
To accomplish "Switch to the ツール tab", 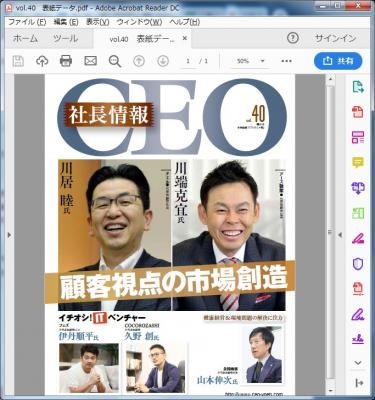I will pyautogui.click(x=66, y=38).
